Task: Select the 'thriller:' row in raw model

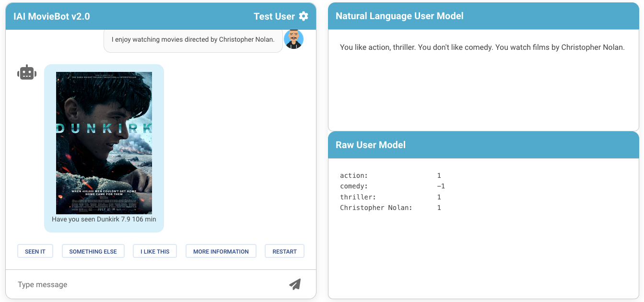Action: coord(390,197)
